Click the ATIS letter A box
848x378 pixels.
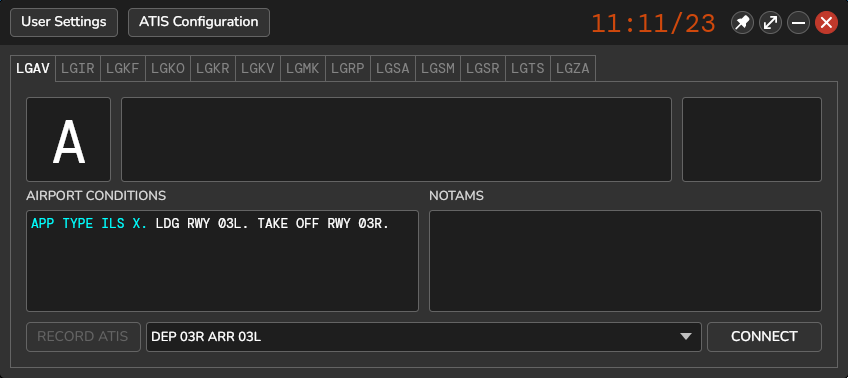69,140
